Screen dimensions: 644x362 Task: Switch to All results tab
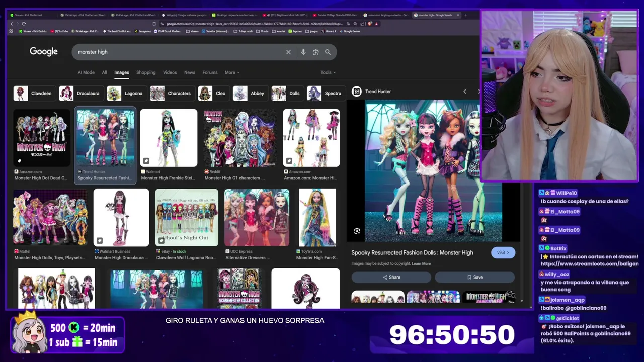coord(104,72)
